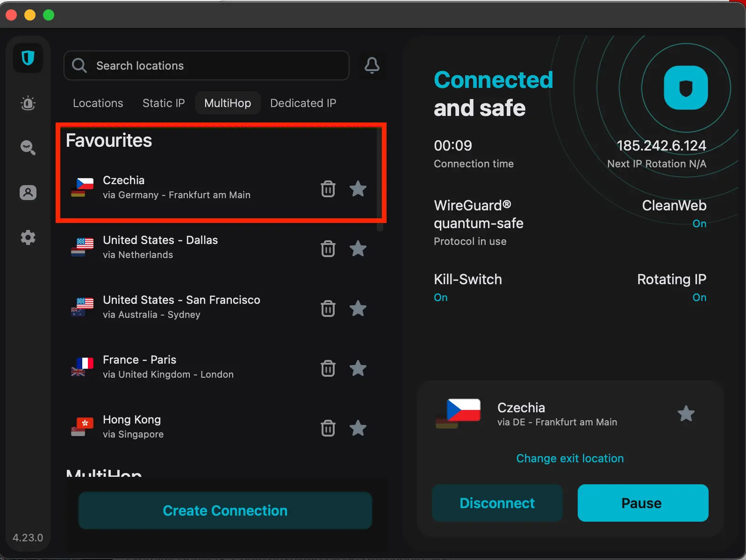746x560 pixels.
Task: Delete United States - Dallas connection trash icon
Action: tap(328, 249)
